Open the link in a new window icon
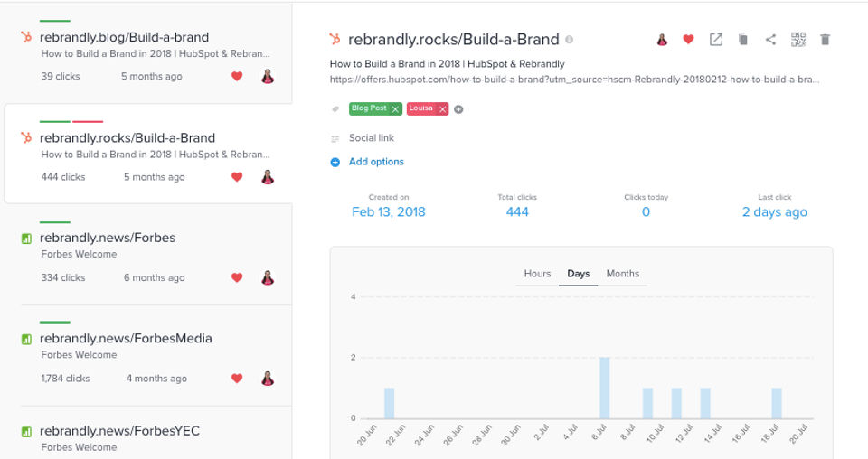Screen dimensions: 868x459 (715, 40)
